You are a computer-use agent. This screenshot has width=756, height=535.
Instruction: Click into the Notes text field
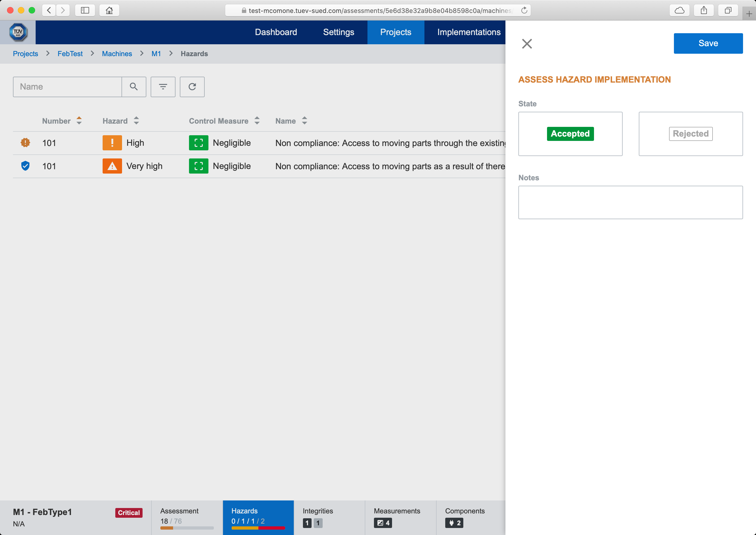(x=630, y=202)
